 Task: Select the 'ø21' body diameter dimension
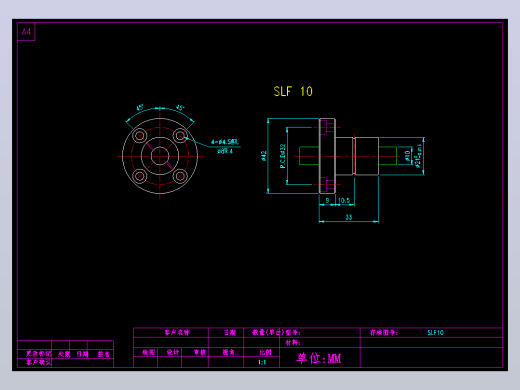419,156
